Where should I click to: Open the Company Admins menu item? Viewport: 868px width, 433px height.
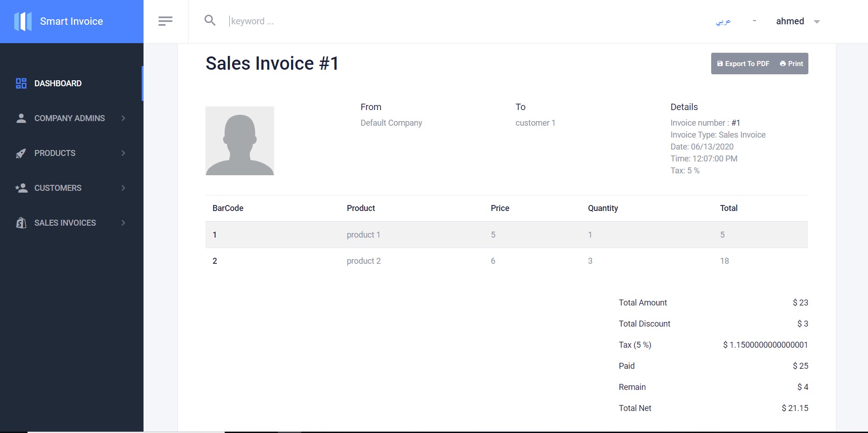tap(69, 118)
